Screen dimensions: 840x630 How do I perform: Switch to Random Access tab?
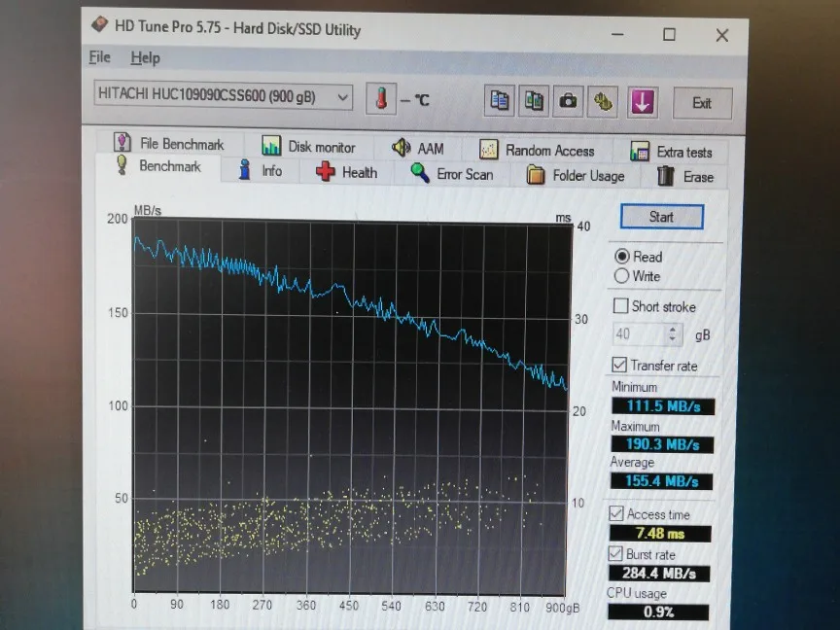tap(538, 150)
